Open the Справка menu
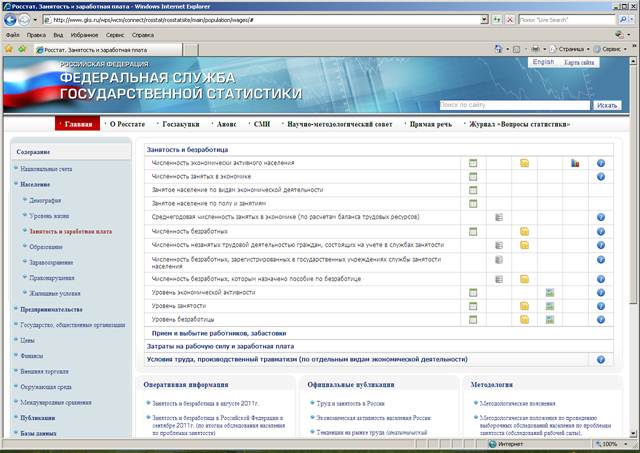 [x=143, y=35]
